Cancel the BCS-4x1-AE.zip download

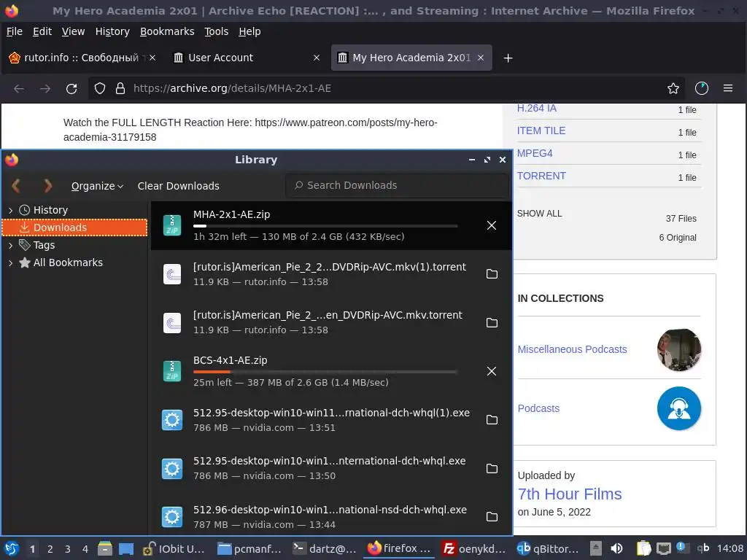tap(492, 371)
